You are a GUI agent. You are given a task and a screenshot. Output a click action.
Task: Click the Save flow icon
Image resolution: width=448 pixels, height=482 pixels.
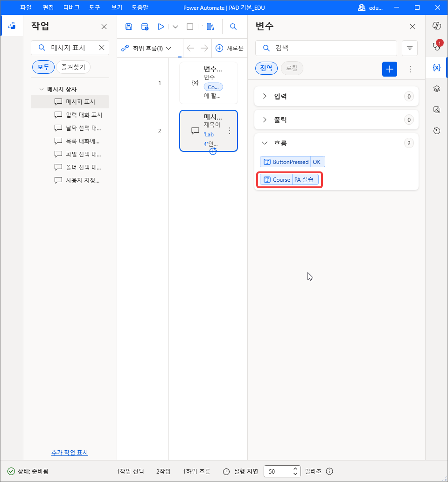129,27
